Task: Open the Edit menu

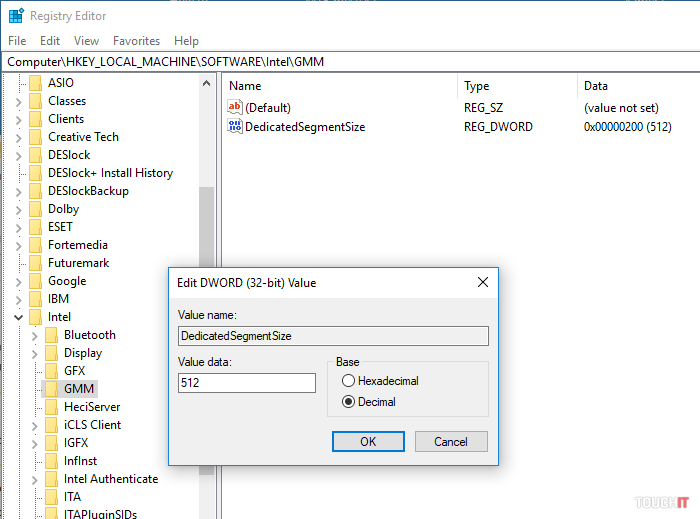Action: 50,41
